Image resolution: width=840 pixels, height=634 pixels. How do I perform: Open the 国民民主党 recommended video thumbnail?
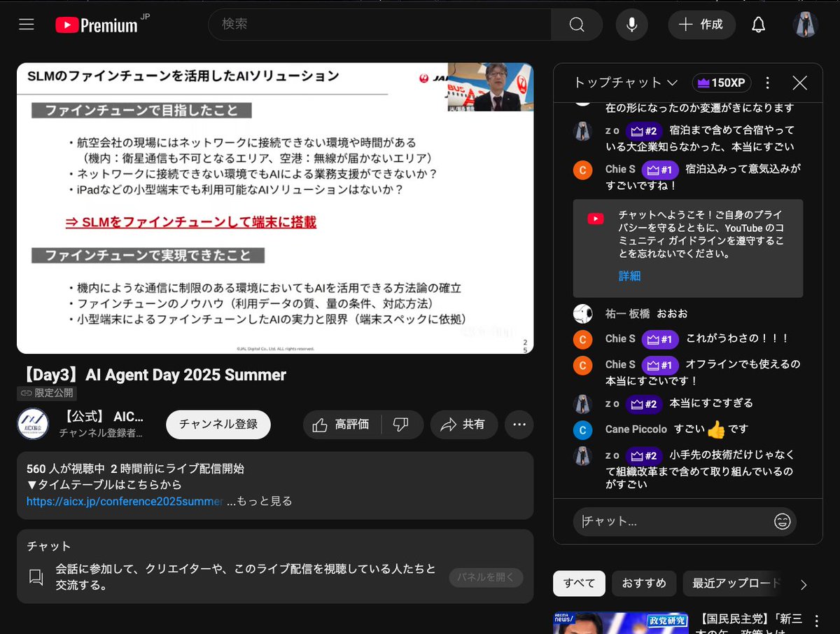click(622, 623)
